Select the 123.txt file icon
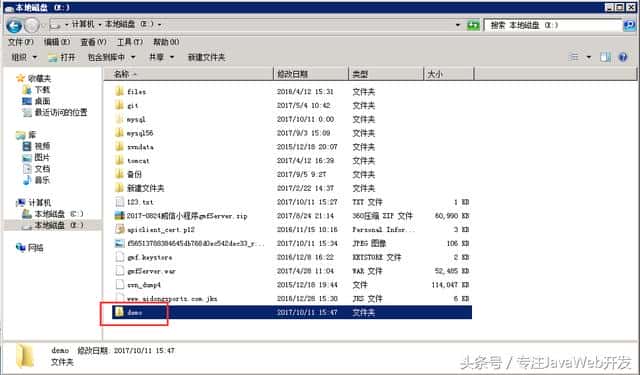 click(119, 202)
